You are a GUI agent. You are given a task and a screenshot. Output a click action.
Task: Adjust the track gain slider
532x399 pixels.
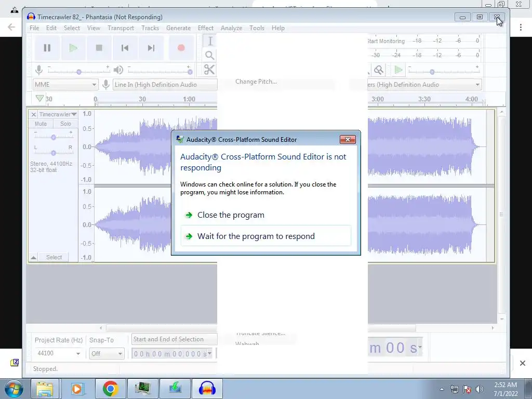point(54,137)
